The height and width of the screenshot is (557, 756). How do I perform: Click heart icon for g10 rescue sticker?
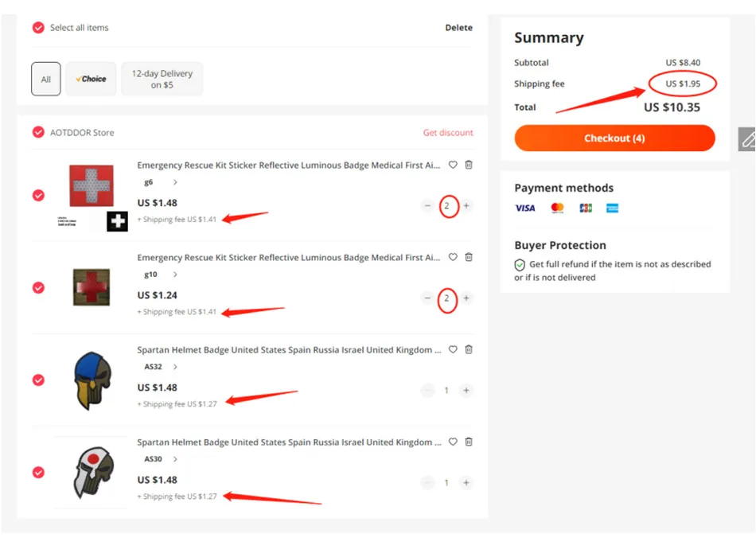coord(453,257)
